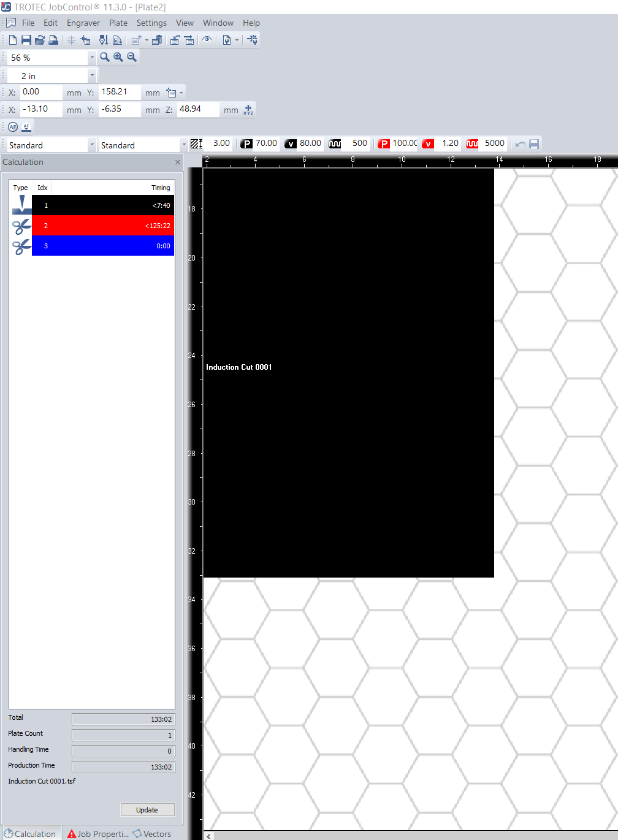Save the job with the floppy disk icon
Viewport: 618px width, 840px height.
point(26,40)
